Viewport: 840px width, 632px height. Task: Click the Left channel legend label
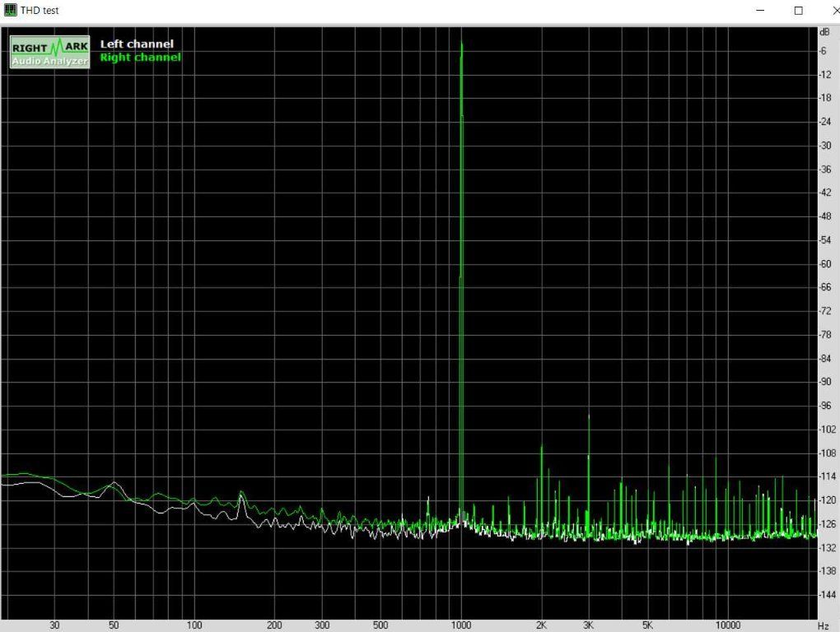(x=138, y=44)
